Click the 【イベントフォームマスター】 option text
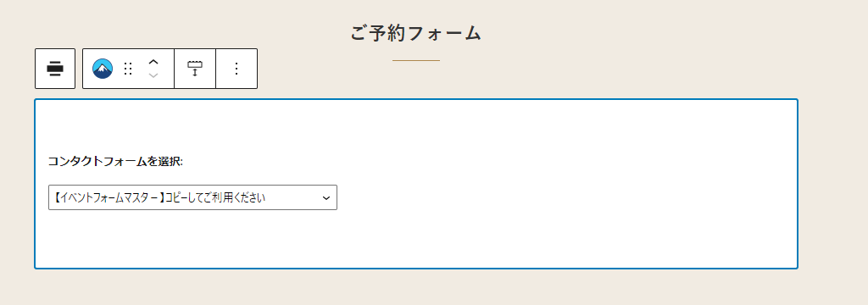868x305 pixels. (x=110, y=197)
